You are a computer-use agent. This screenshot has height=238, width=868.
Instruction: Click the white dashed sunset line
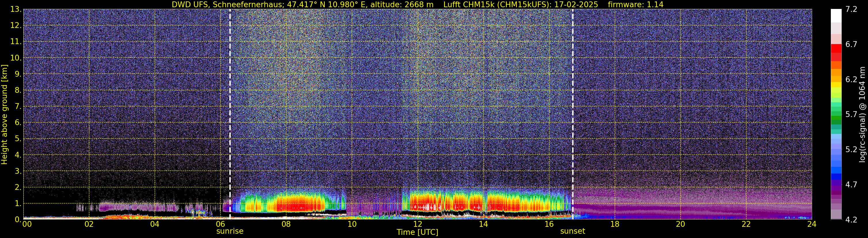pos(572,115)
